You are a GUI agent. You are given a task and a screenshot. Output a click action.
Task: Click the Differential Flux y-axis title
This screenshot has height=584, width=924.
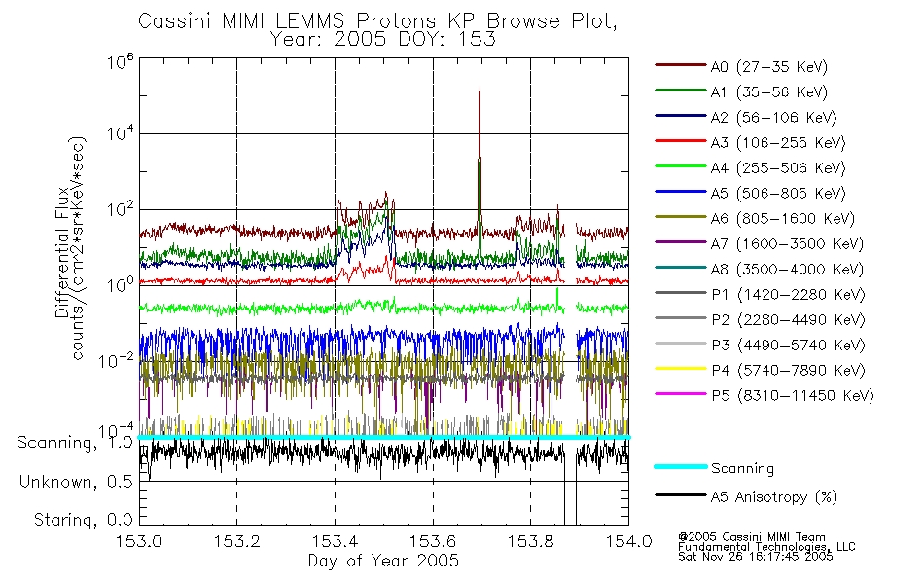[63, 252]
